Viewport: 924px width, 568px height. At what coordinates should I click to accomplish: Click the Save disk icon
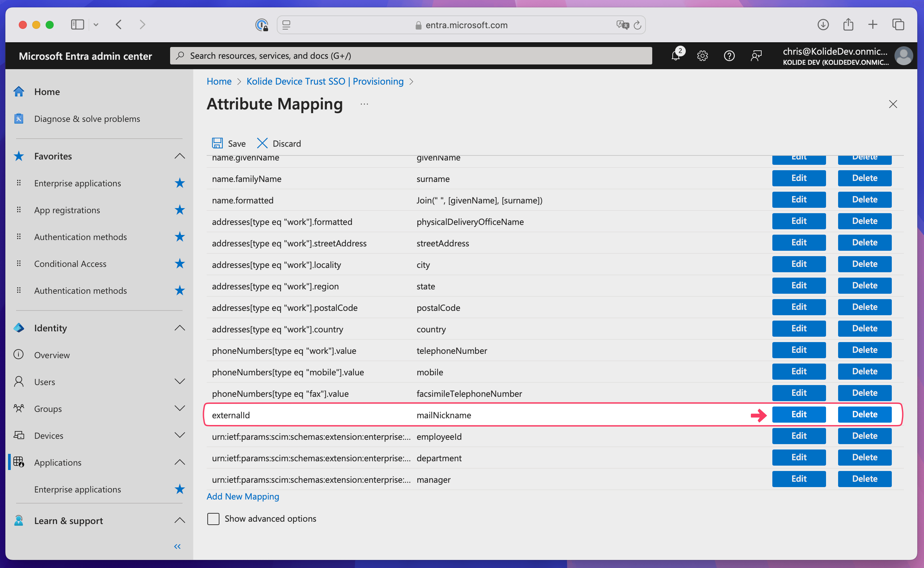coord(217,143)
